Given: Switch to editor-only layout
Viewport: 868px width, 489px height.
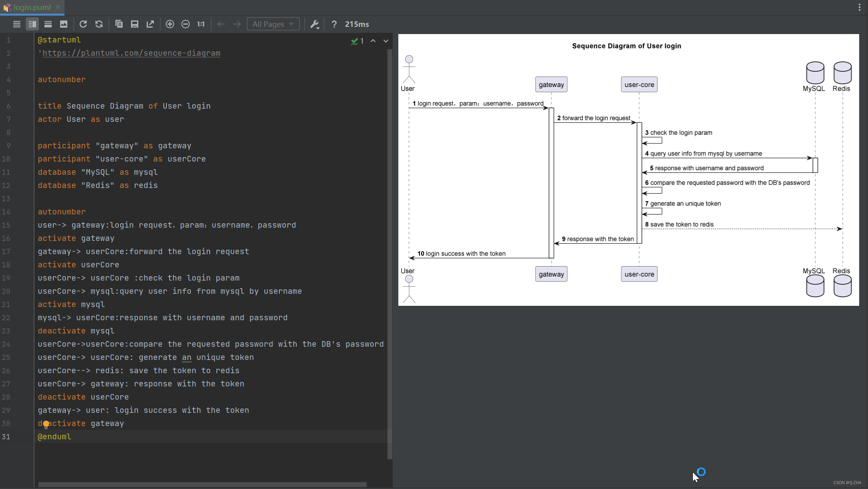Looking at the screenshot, I should (x=17, y=24).
